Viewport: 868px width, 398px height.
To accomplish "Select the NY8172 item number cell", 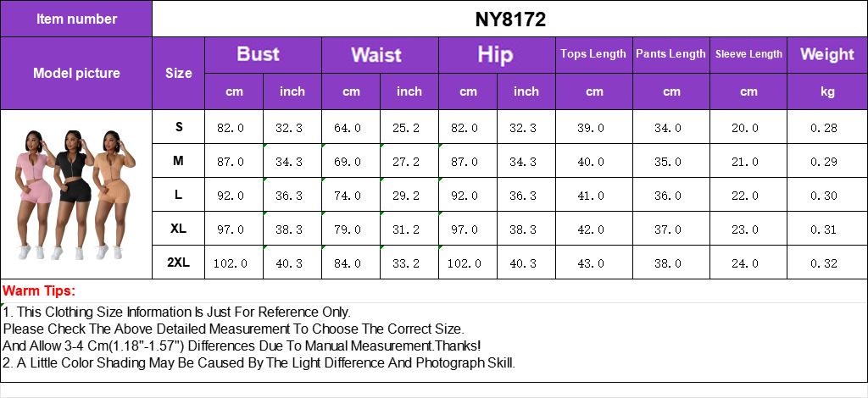I will 509,19.
